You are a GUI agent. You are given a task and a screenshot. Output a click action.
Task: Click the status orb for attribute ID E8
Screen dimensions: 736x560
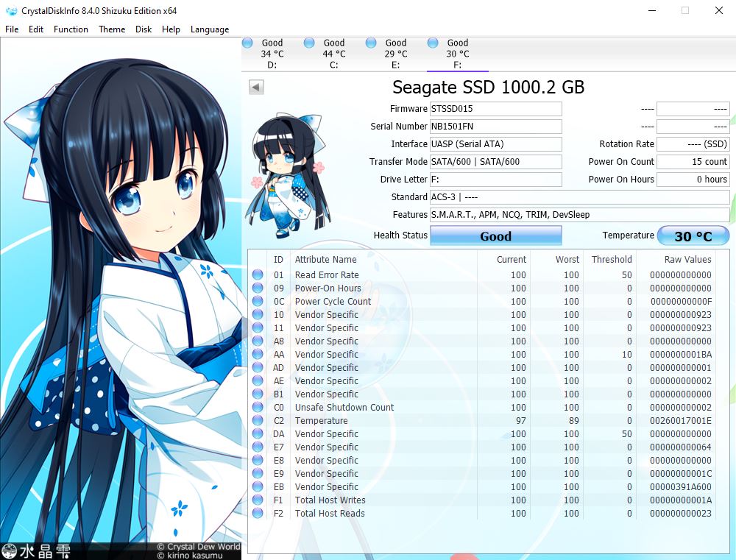(258, 460)
